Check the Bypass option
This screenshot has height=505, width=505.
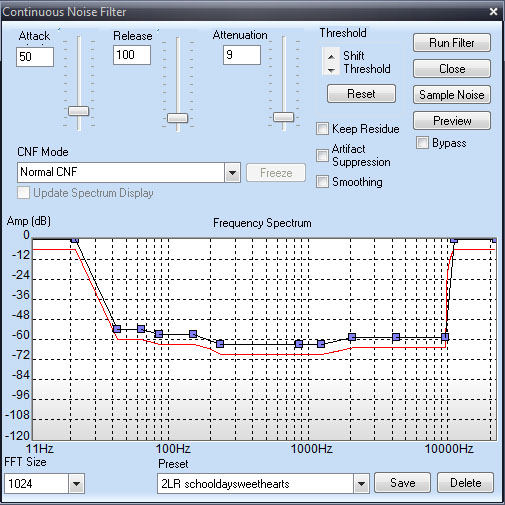pyautogui.click(x=422, y=143)
